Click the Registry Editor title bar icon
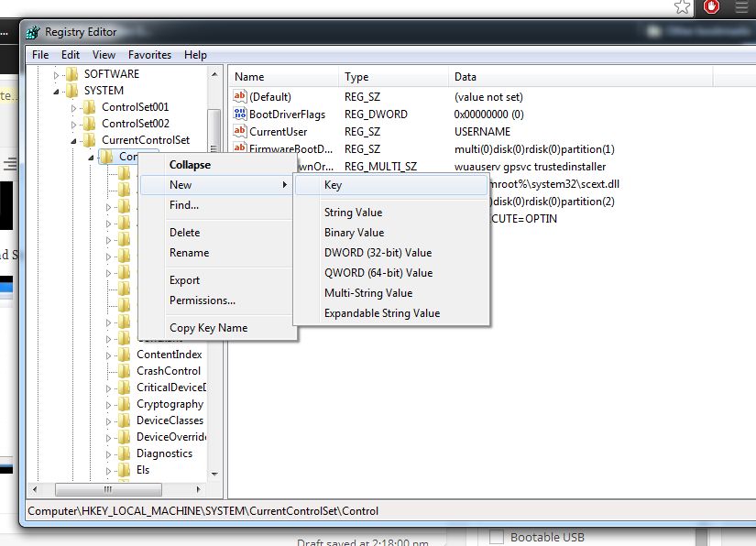The image size is (756, 546). (x=33, y=32)
